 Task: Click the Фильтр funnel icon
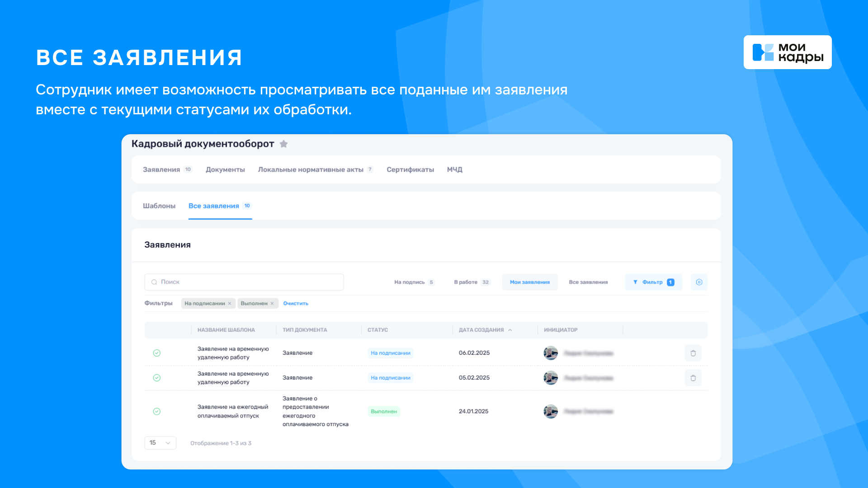click(x=636, y=282)
